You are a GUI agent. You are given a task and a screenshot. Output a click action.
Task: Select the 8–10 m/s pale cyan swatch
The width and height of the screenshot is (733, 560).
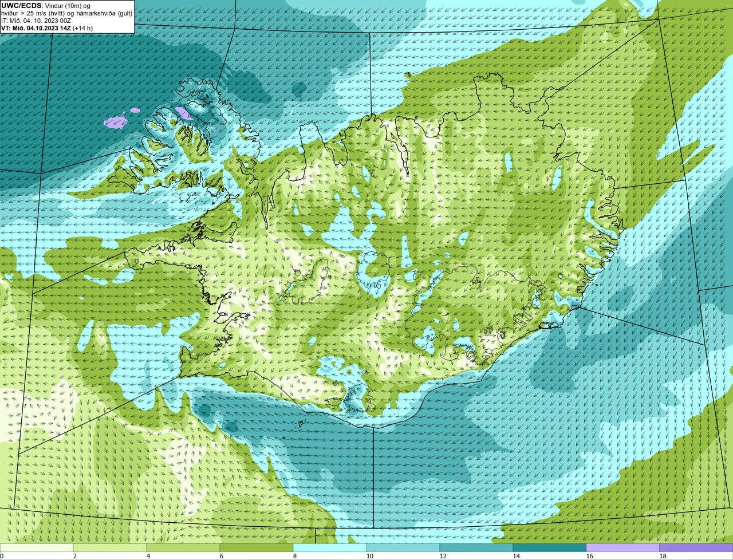pyautogui.click(x=330, y=547)
